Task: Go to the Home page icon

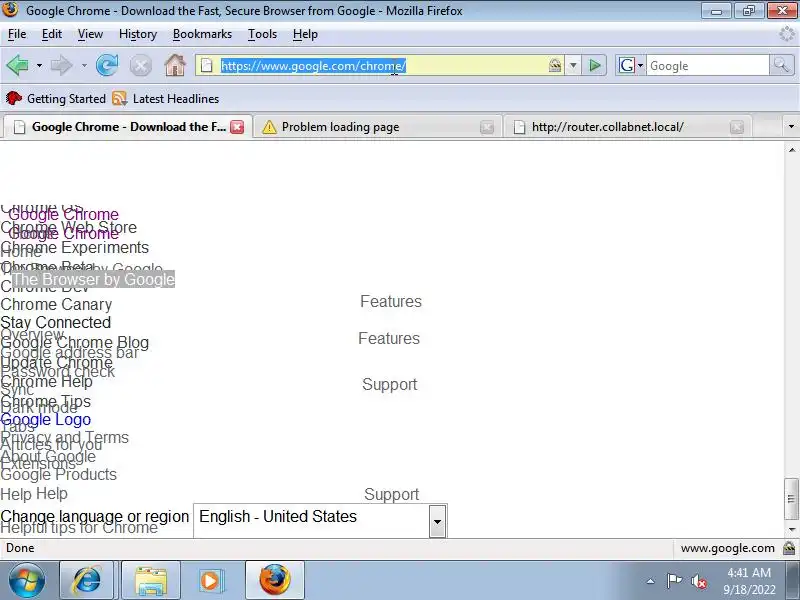Action: click(x=175, y=65)
